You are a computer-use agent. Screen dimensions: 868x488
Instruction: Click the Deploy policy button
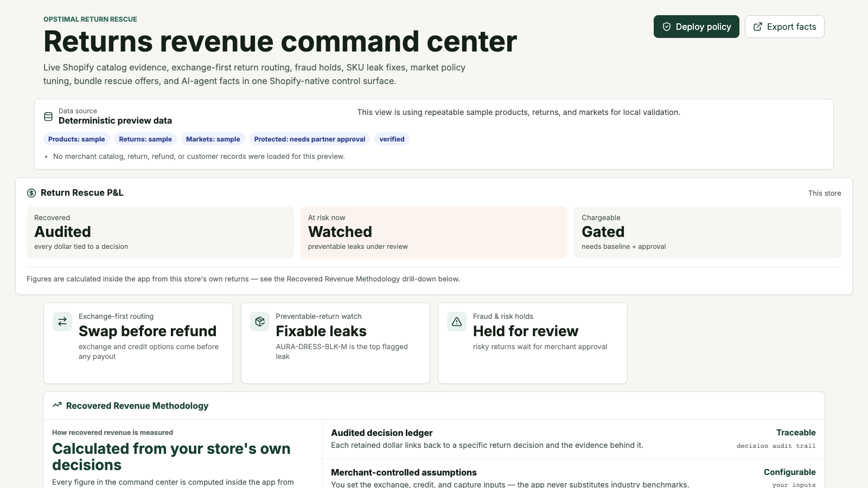[x=696, y=27]
